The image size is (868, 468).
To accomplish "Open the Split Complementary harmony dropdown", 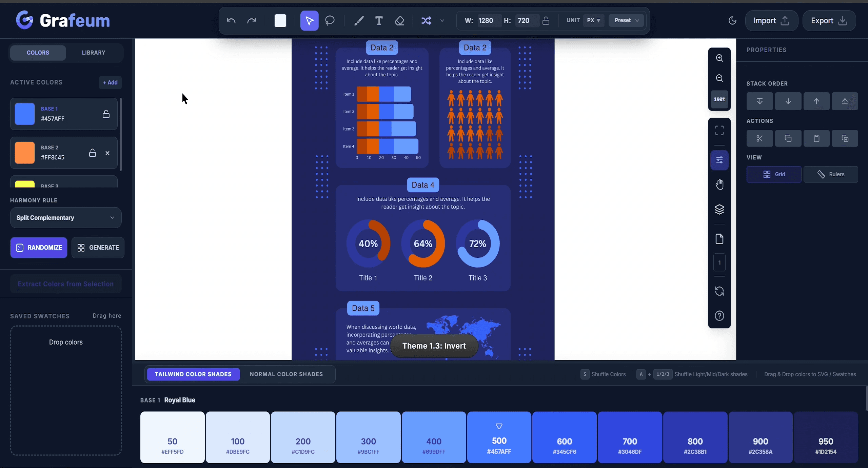I will coord(65,217).
